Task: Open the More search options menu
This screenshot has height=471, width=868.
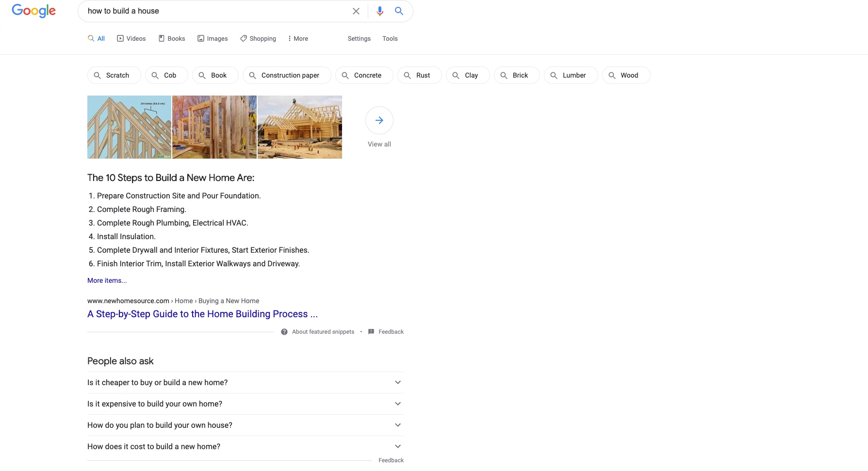Action: (297, 38)
